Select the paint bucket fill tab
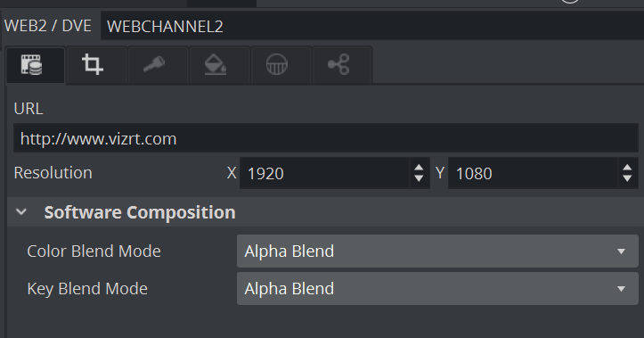Image resolution: width=644 pixels, height=338 pixels. [220, 65]
